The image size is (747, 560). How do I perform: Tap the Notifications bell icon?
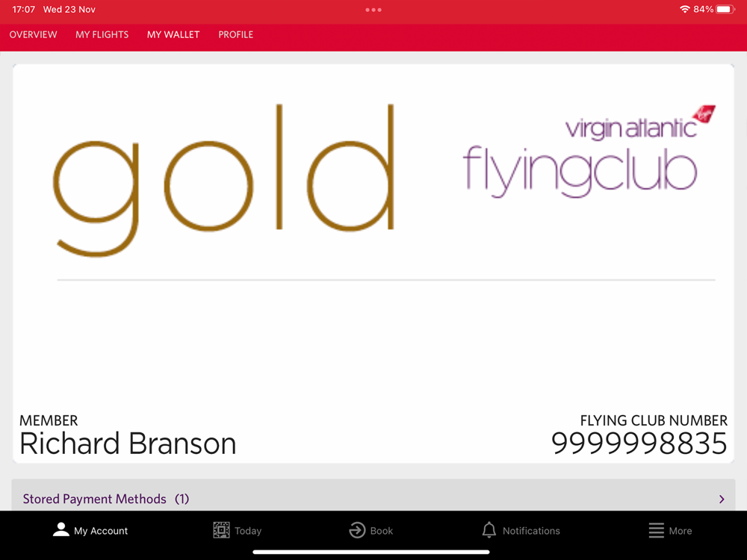489,530
